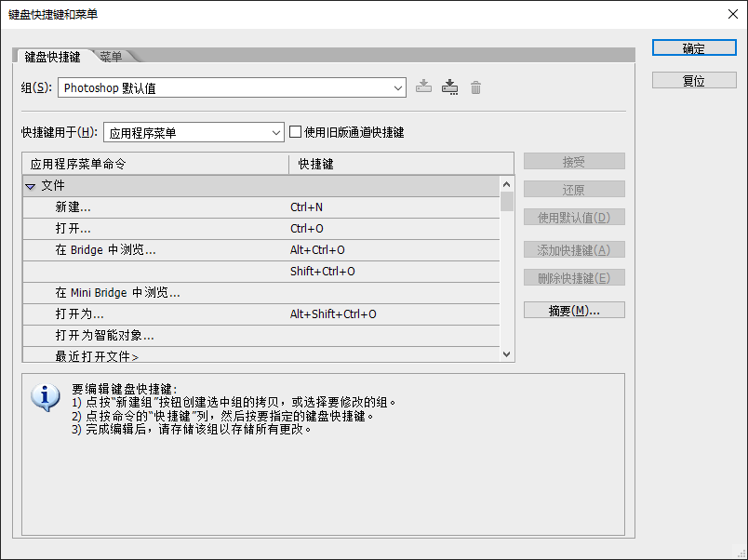Switch to the 菜单 tab
This screenshot has height=560, width=748.
click(x=112, y=56)
